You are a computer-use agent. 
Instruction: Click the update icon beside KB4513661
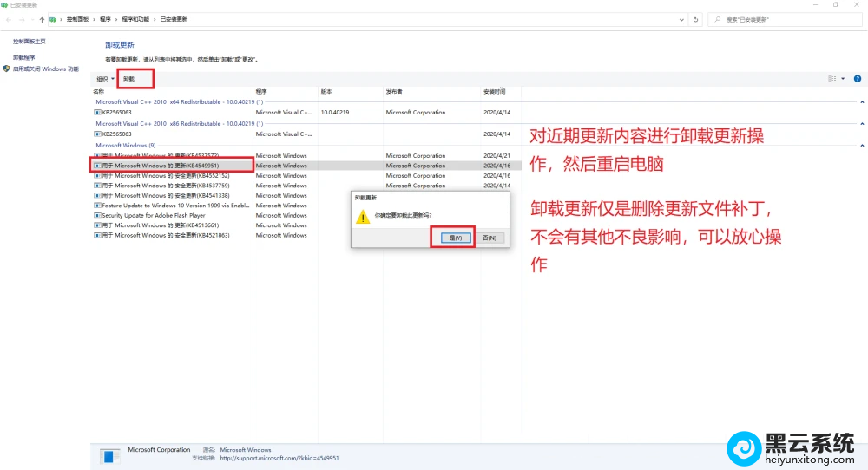[97, 225]
